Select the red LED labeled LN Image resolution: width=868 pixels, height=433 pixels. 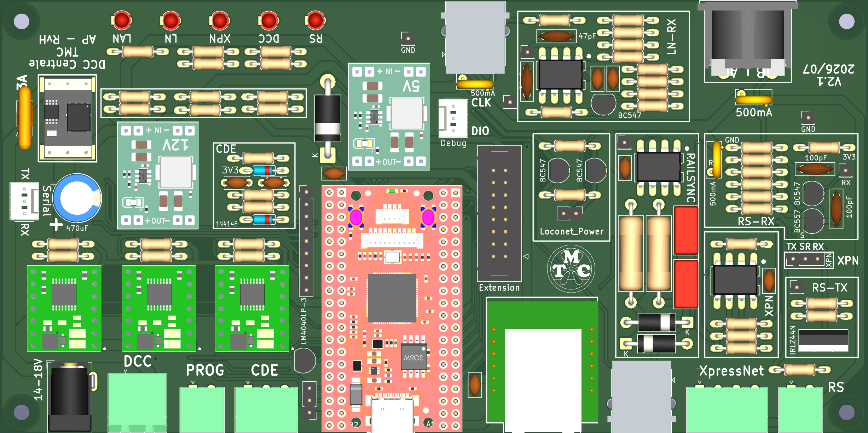tap(170, 20)
